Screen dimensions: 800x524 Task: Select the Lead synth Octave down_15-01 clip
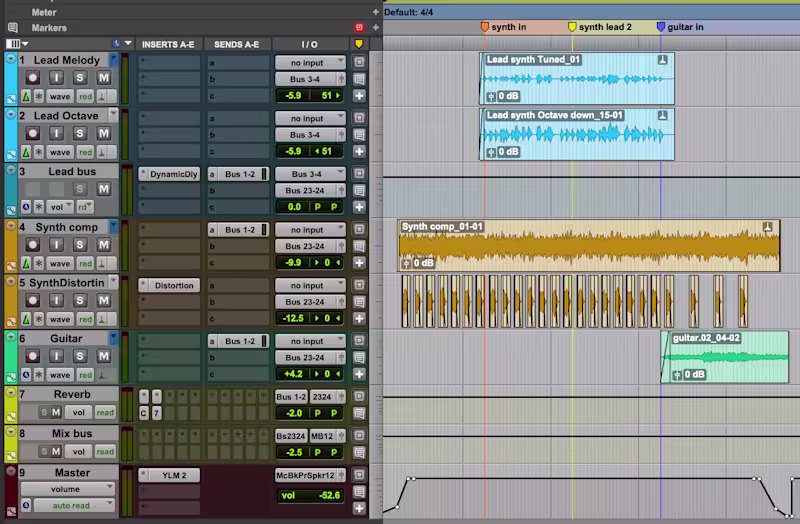577,134
